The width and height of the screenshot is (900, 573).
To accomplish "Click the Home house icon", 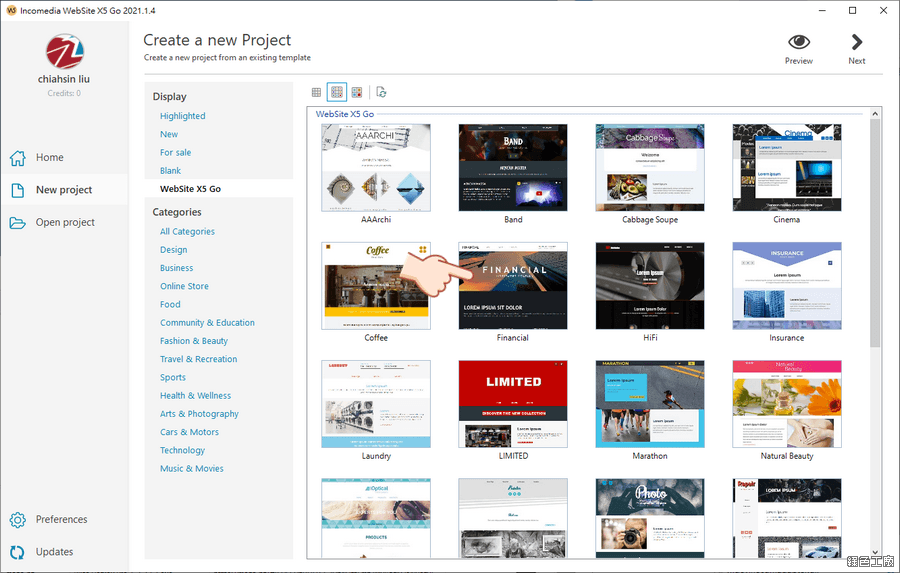I will (x=18, y=157).
